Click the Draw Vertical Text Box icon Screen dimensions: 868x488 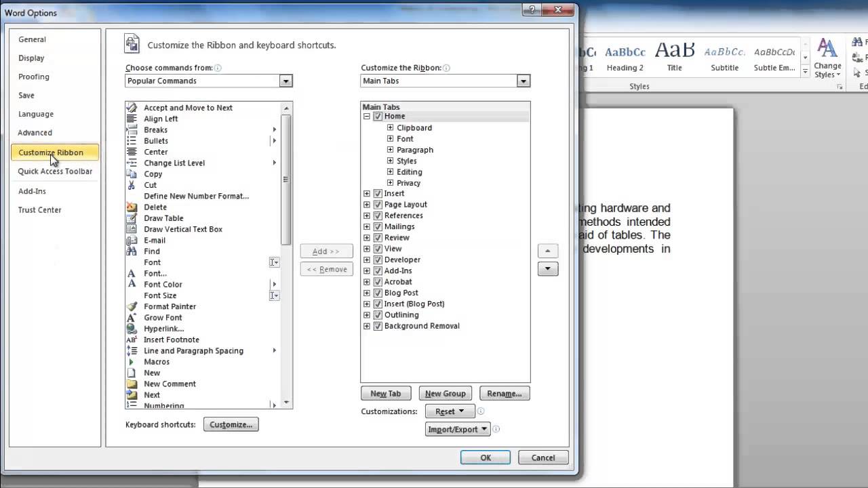[132, 229]
